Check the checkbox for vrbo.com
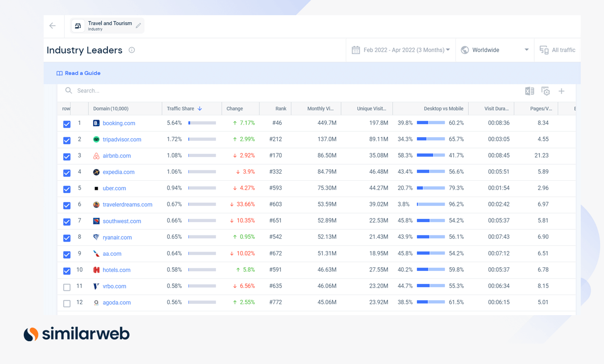The height and width of the screenshot is (364, 604). [66, 287]
